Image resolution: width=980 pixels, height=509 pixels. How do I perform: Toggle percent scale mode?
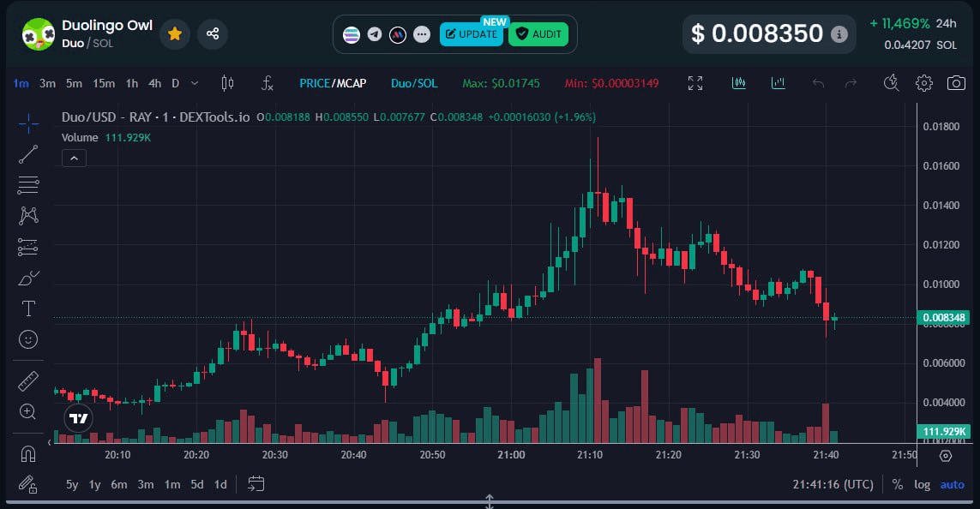click(x=898, y=484)
